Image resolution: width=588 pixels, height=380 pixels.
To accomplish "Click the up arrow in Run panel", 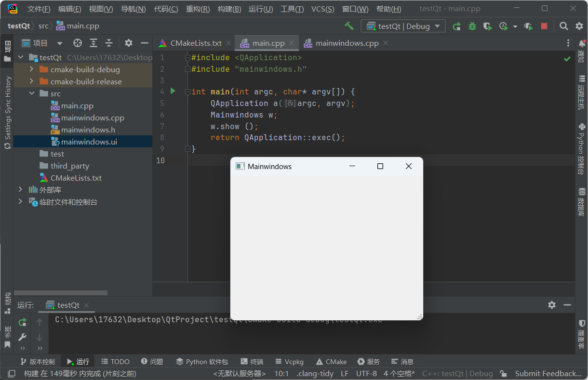I will coord(40,322).
